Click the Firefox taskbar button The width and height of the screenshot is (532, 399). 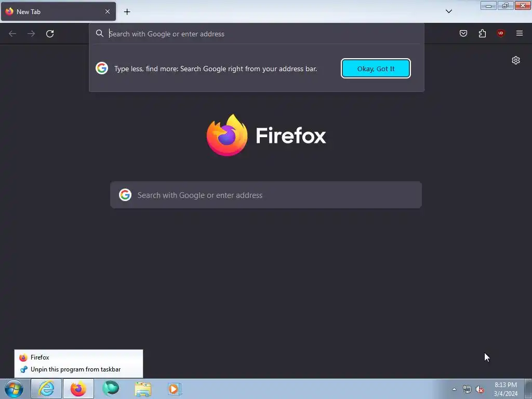(78, 389)
